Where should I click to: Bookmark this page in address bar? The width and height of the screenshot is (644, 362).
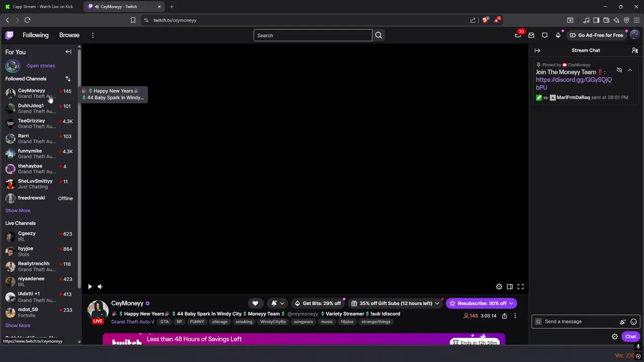(133, 20)
